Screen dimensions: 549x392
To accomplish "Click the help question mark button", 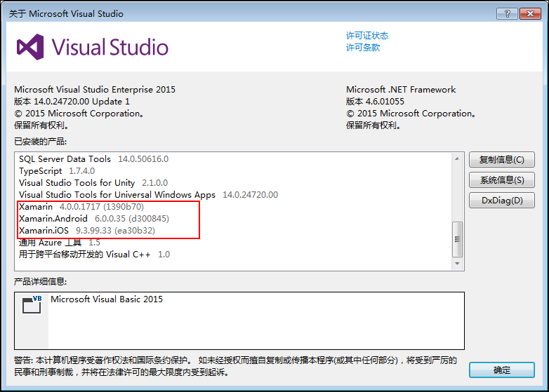I will [x=507, y=13].
